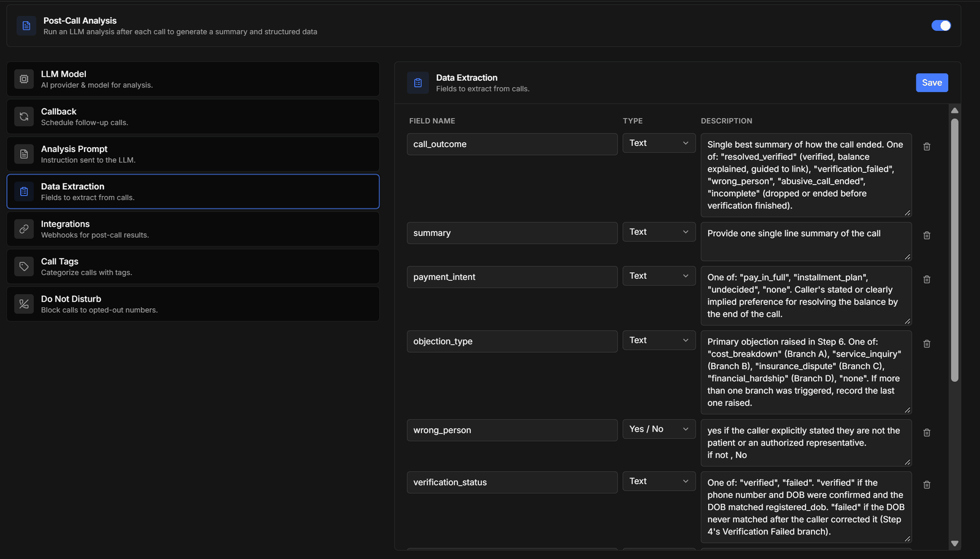
Task: Toggle Post-Call Analysis switch off
Action: (x=941, y=25)
